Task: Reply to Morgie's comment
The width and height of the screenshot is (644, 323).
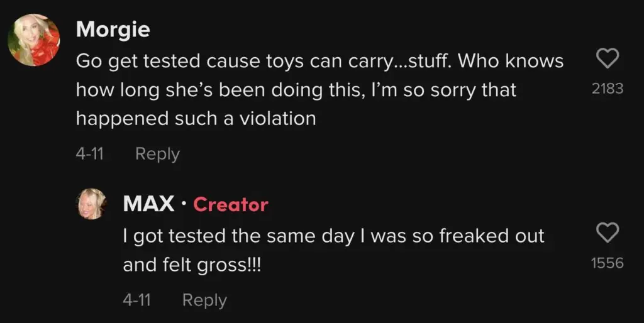Action: tap(157, 154)
